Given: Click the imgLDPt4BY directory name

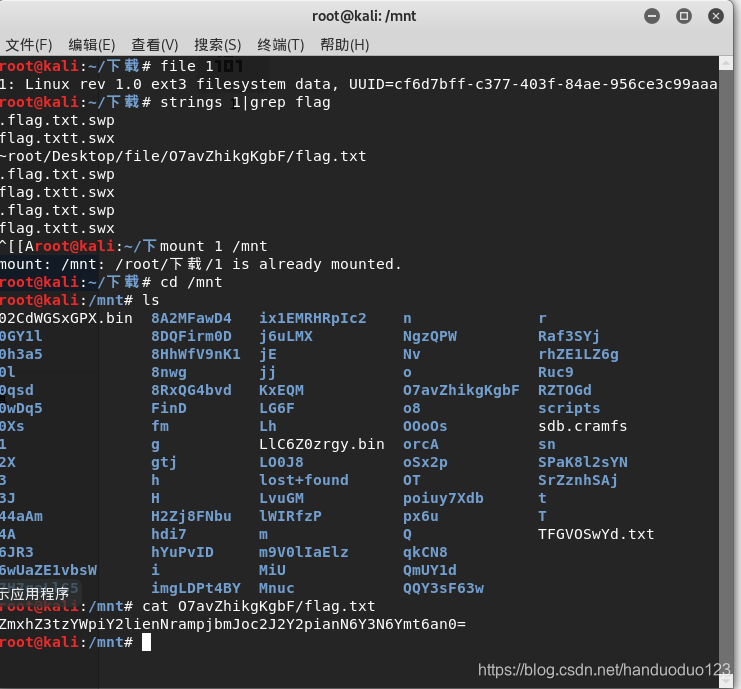Looking at the screenshot, I should click(x=196, y=588).
